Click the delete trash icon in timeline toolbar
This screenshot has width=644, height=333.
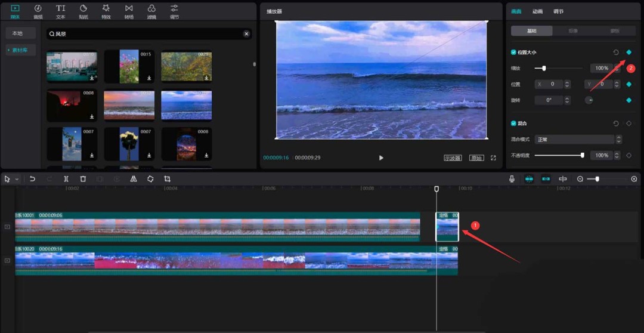tap(83, 179)
